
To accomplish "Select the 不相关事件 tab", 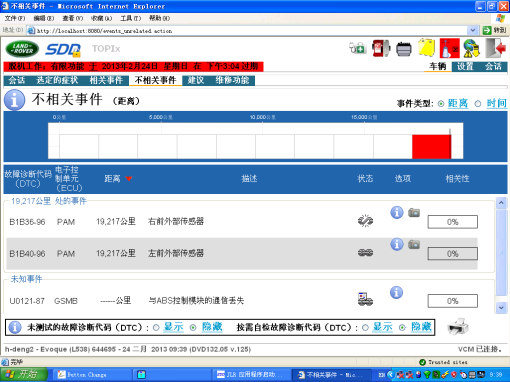I will (155, 80).
